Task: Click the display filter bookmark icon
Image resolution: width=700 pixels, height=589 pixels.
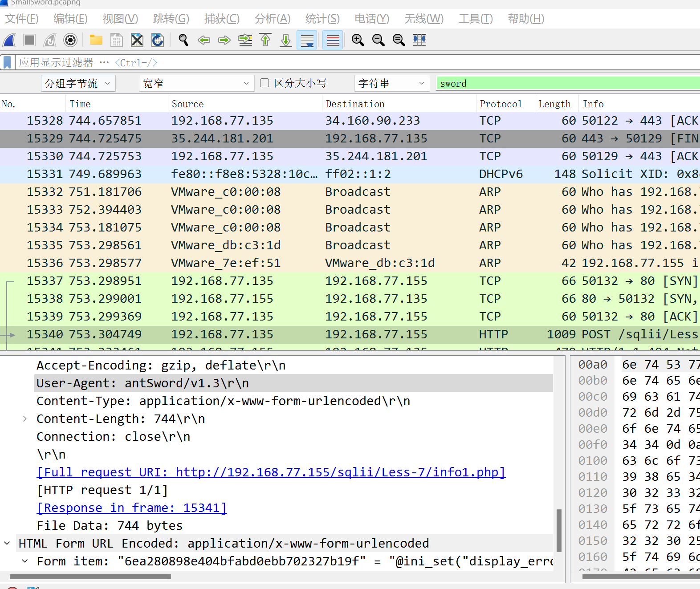Action: (x=7, y=62)
